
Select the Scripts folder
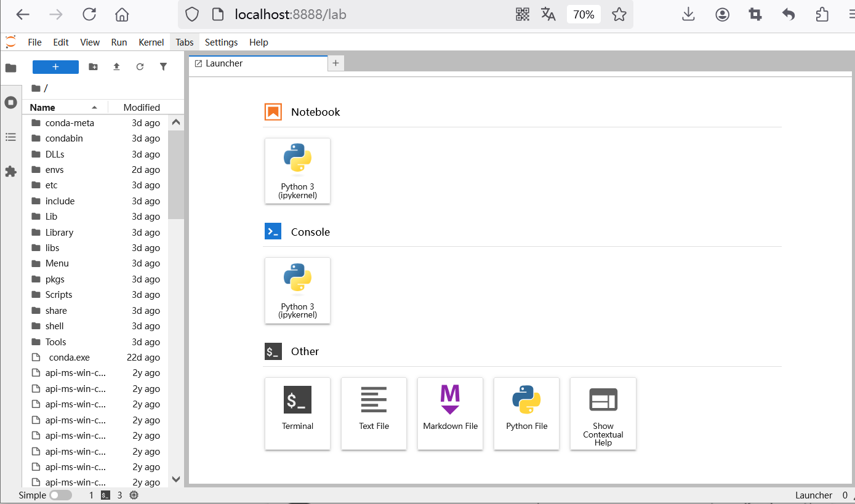(95, 295)
